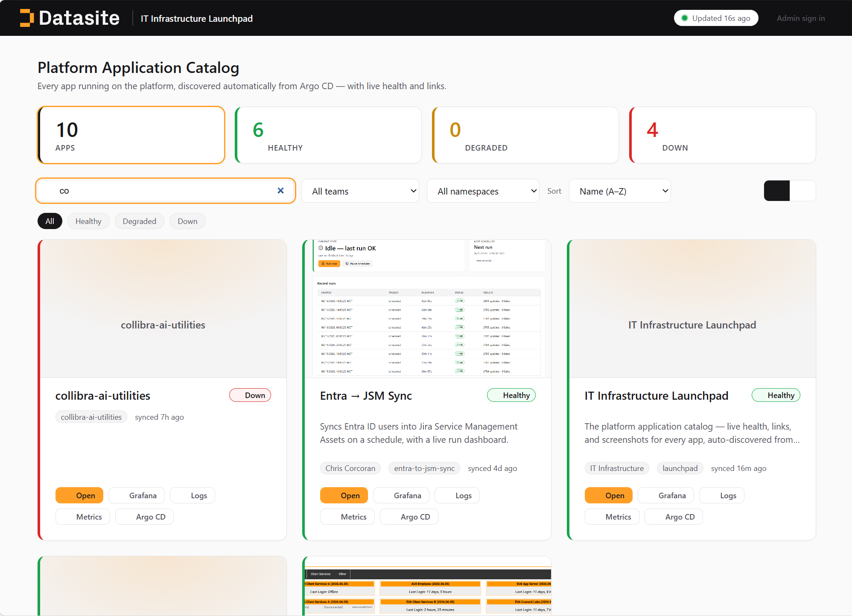Click 'synced 16m ago' text
The width and height of the screenshot is (852, 616).
pyautogui.click(x=738, y=468)
